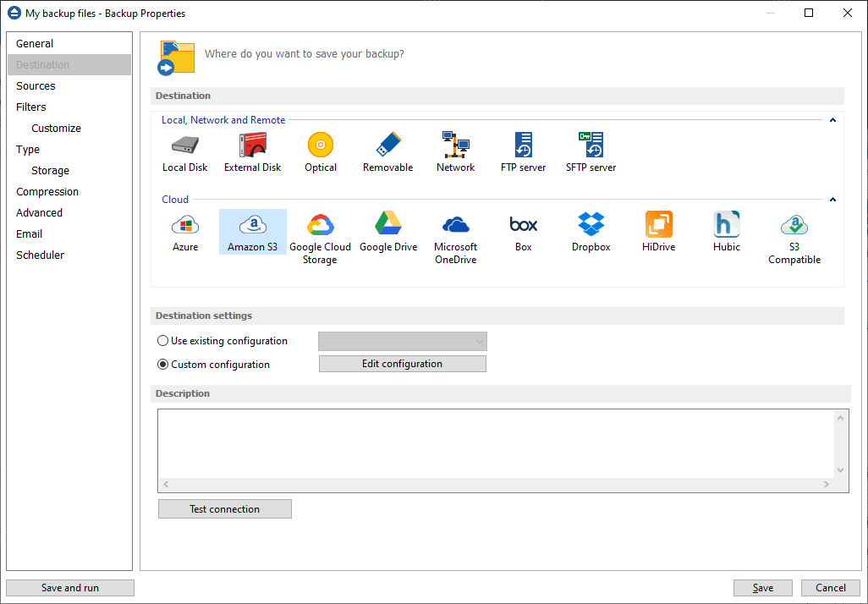Click Test connection button
The image size is (868, 604).
coord(225,508)
